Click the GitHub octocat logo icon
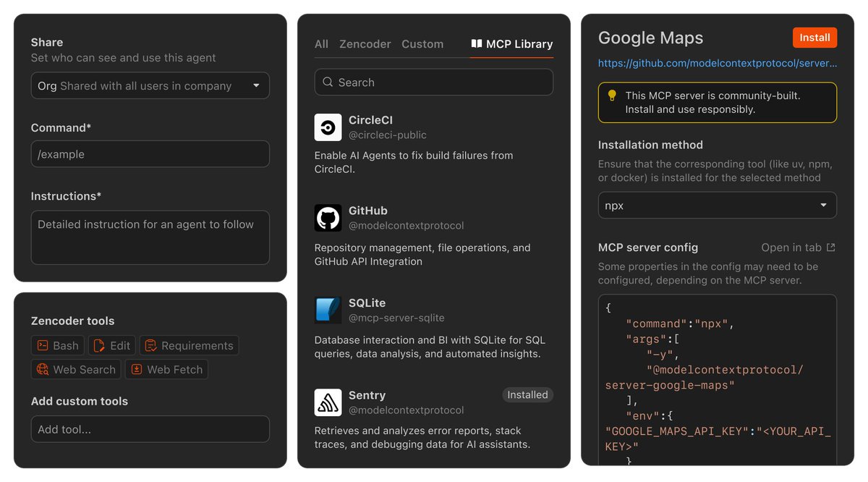Viewport: 868px width, 482px height. click(328, 218)
